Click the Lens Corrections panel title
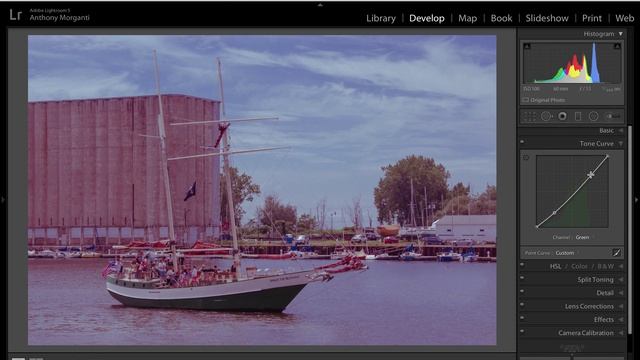640x360 pixels. [x=589, y=306]
